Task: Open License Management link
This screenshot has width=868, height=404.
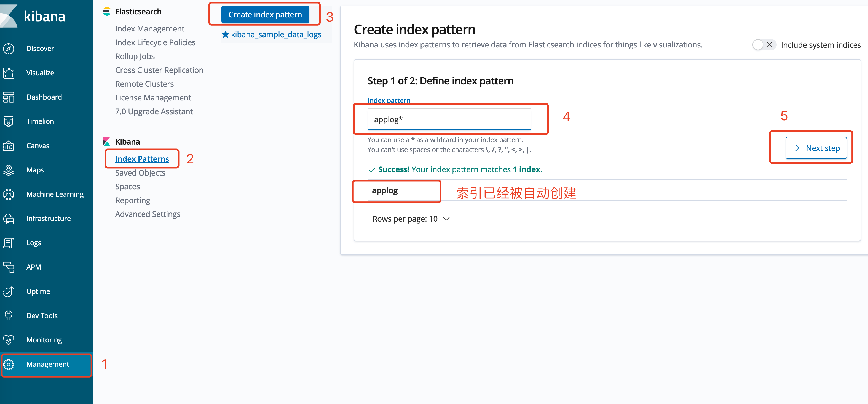Action: (x=153, y=98)
